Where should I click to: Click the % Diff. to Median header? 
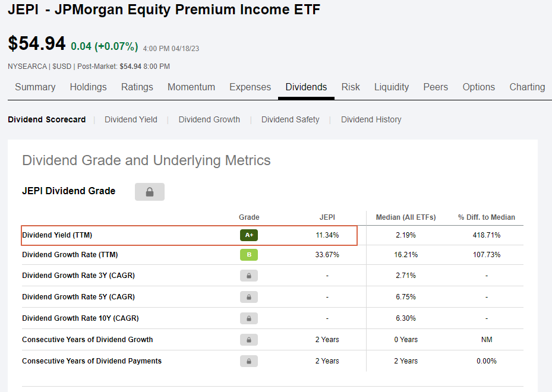click(487, 217)
